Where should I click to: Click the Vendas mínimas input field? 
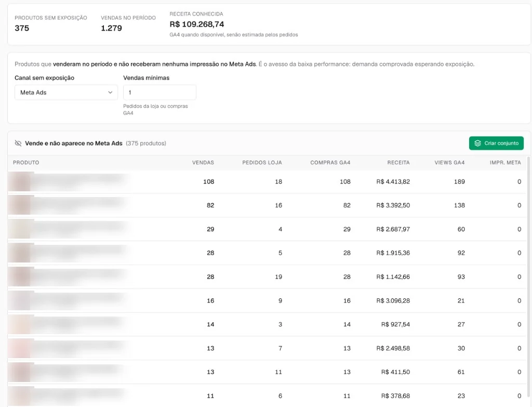[159, 93]
